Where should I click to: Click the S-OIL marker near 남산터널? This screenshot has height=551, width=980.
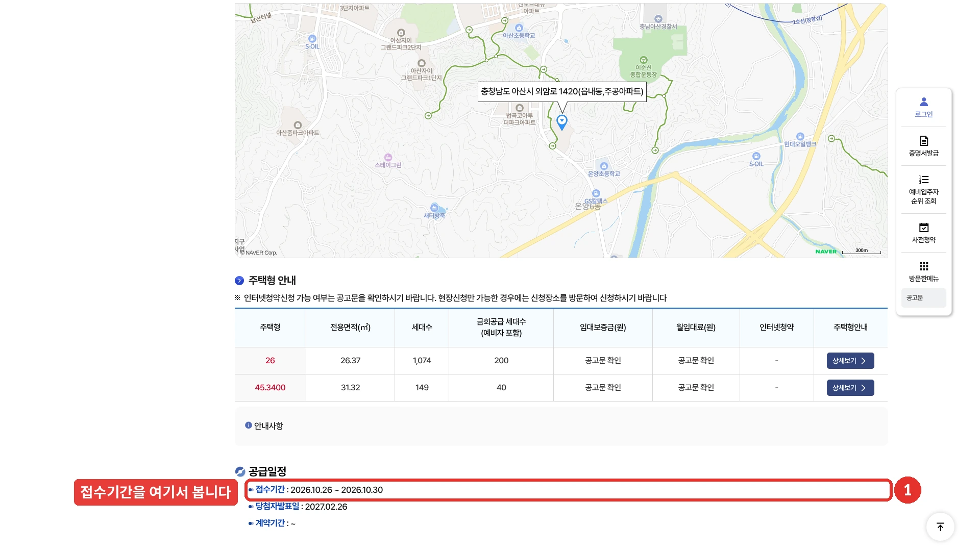312,39
